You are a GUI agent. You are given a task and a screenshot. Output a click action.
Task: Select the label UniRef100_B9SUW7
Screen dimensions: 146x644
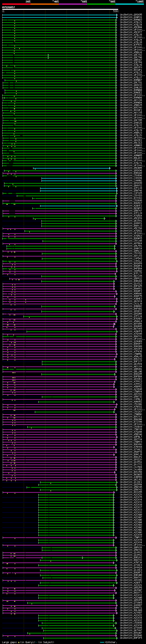click(x=131, y=633)
